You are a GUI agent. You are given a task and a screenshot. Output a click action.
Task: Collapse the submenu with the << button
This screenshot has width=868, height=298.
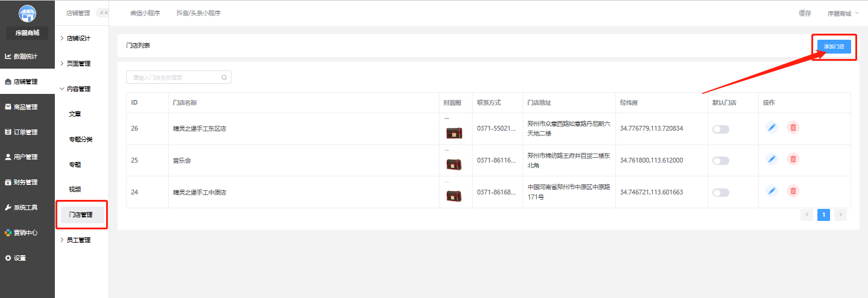click(x=103, y=13)
